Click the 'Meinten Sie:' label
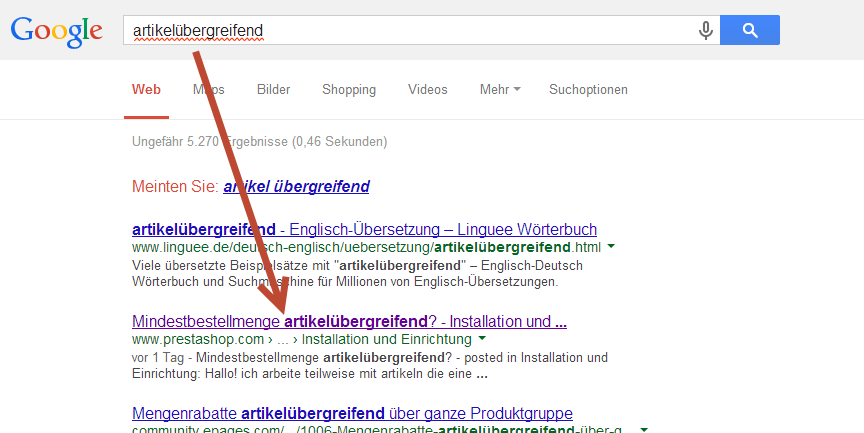The height and width of the screenshot is (433, 864). tap(175, 187)
